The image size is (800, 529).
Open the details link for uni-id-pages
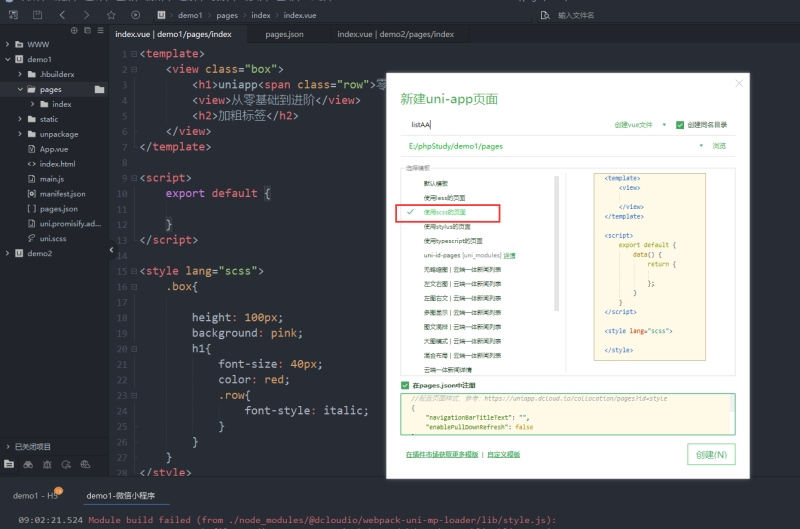(x=509, y=256)
